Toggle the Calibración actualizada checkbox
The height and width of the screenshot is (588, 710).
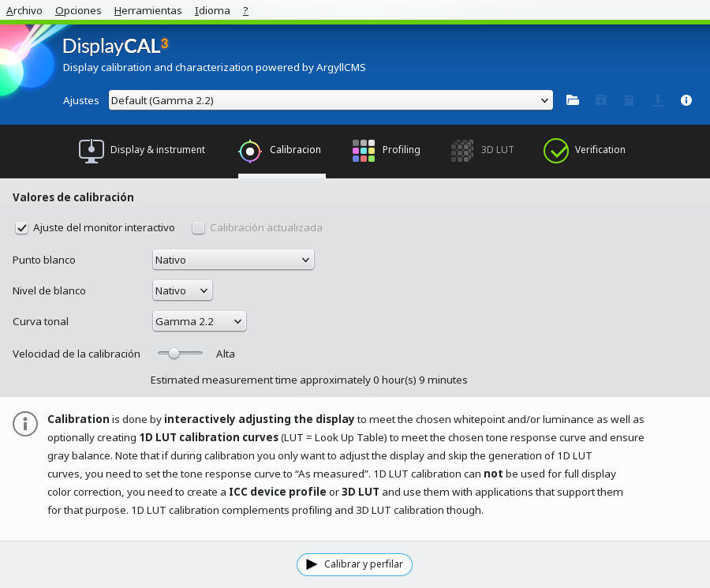199,228
